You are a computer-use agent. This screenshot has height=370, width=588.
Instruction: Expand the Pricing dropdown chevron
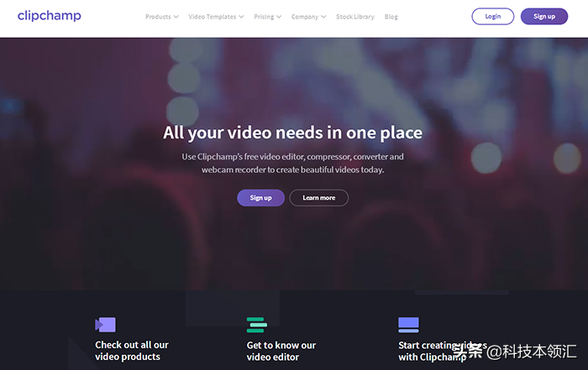click(279, 17)
